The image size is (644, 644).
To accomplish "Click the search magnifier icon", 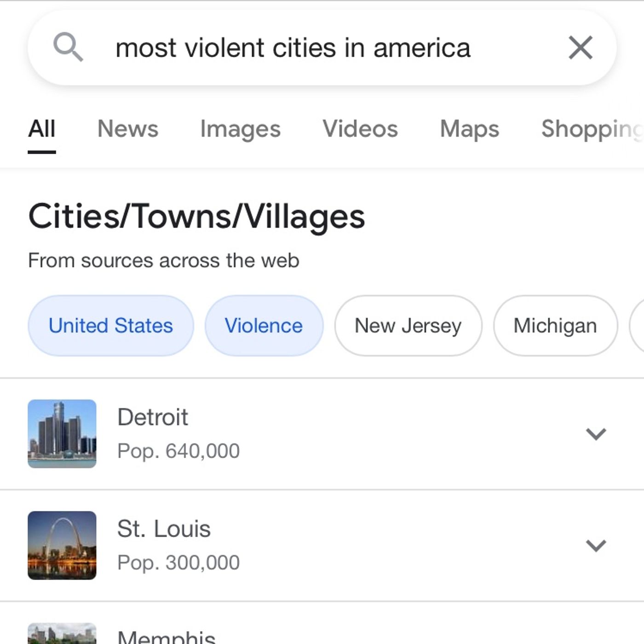I will [68, 47].
